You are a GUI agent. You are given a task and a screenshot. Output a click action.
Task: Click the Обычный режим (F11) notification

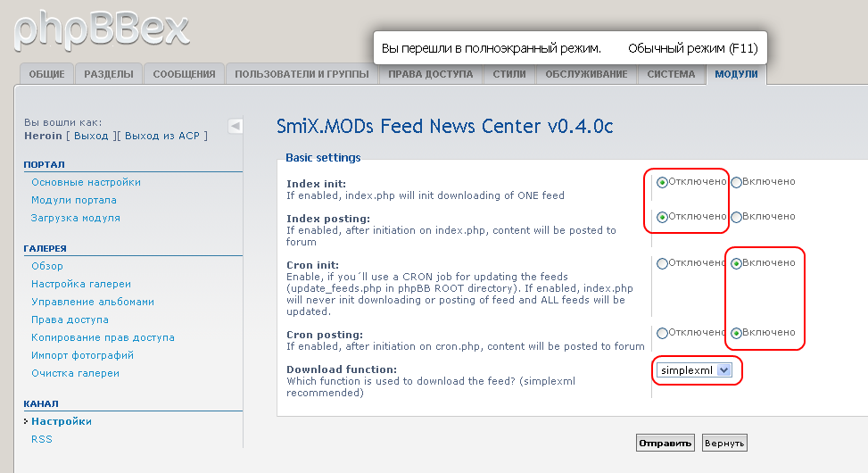tap(692, 47)
